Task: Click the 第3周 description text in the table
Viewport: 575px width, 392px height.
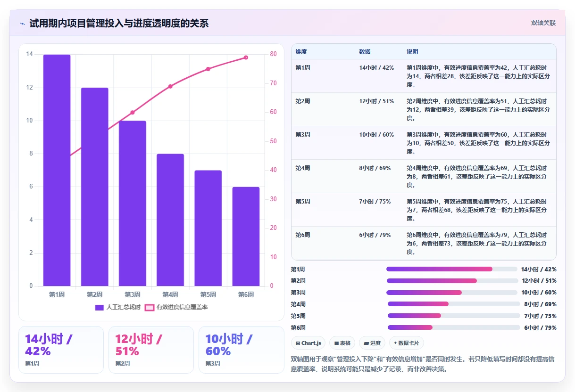Action: 477,143
